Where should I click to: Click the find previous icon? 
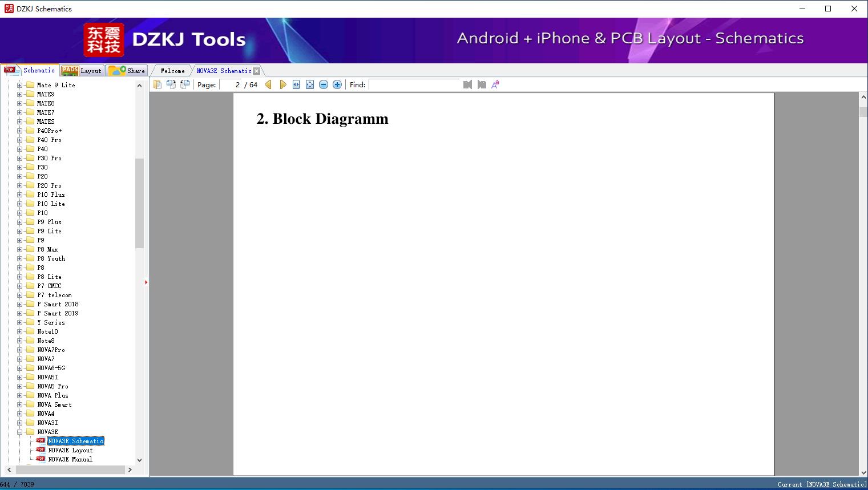pyautogui.click(x=468, y=84)
